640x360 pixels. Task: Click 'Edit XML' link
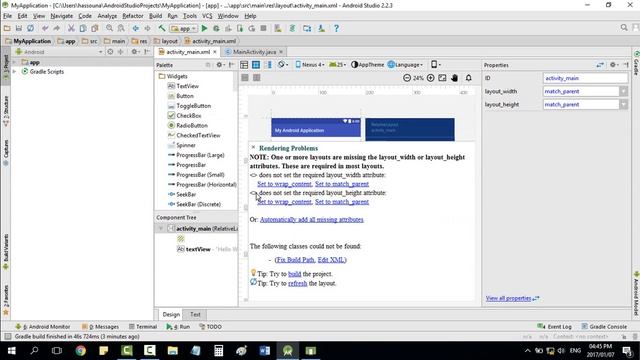coord(331,260)
